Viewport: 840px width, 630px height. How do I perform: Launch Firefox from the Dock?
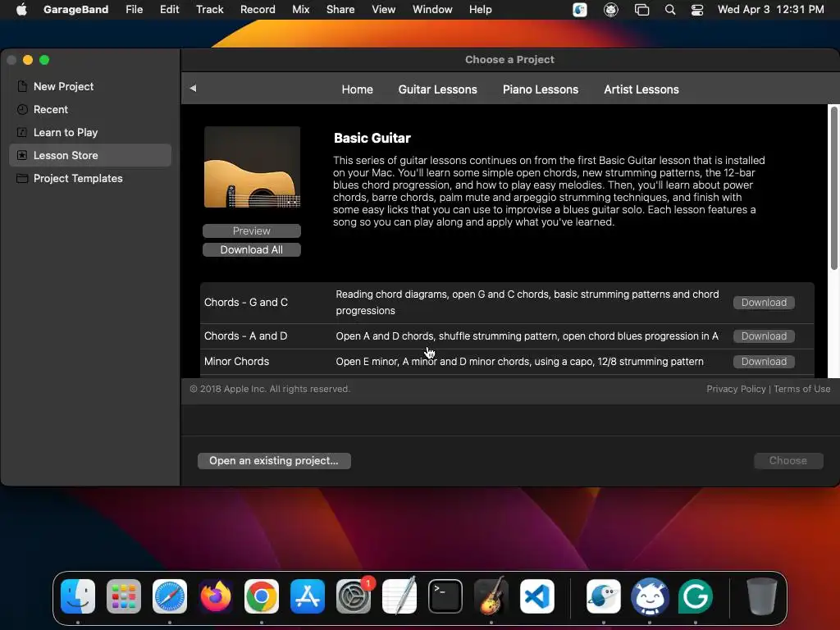(x=216, y=596)
